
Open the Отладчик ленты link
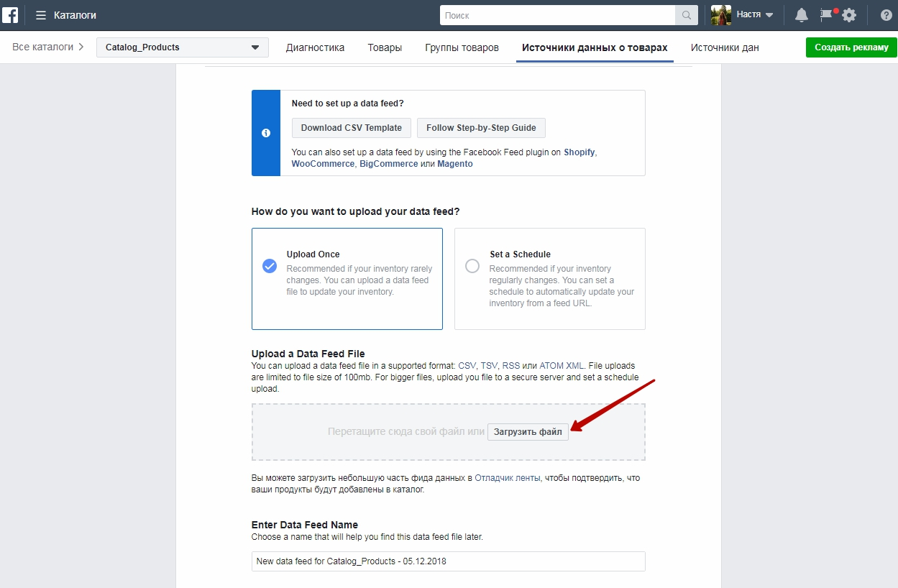click(x=508, y=478)
